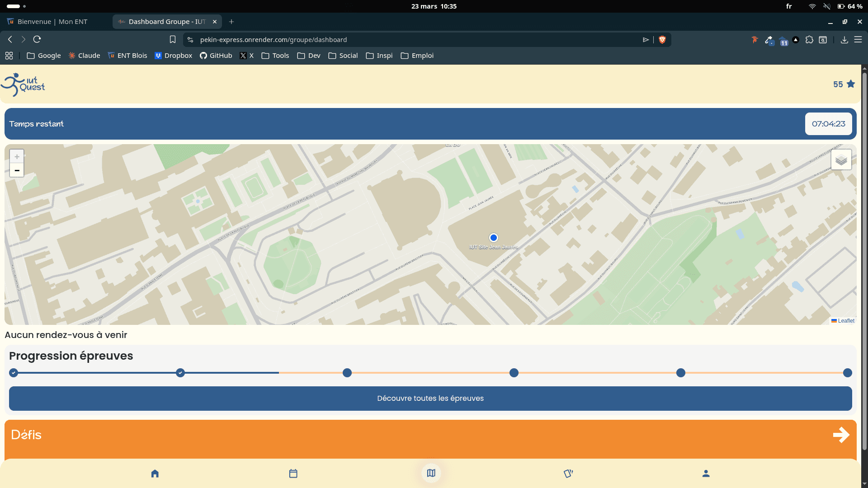Image resolution: width=868 pixels, height=488 pixels.
Task: Click the third épreuve progress marker
Action: pyautogui.click(x=347, y=373)
